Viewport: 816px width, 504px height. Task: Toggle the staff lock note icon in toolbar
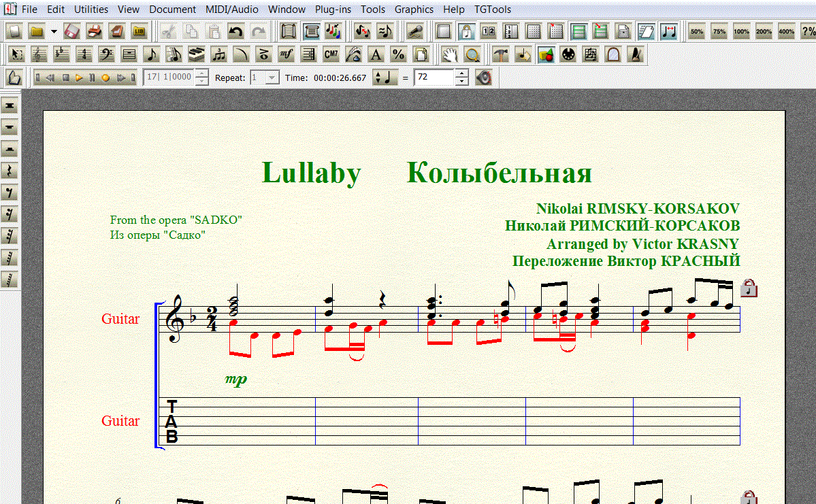(x=466, y=31)
